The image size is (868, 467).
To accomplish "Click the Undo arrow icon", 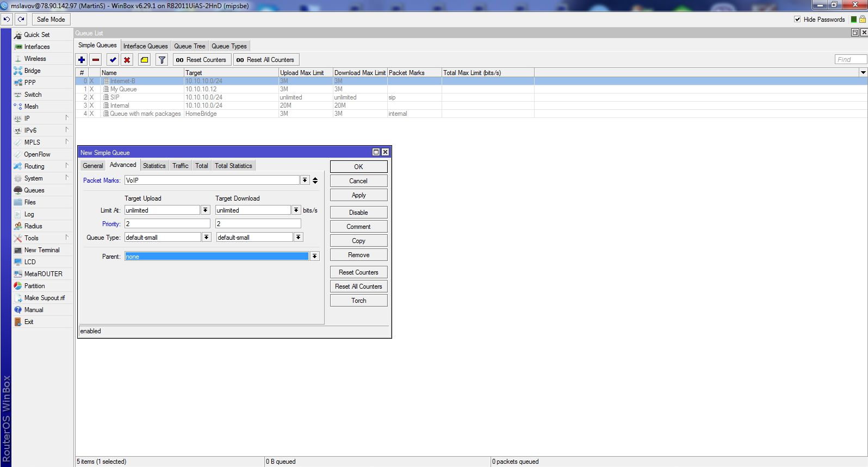I will [7, 20].
